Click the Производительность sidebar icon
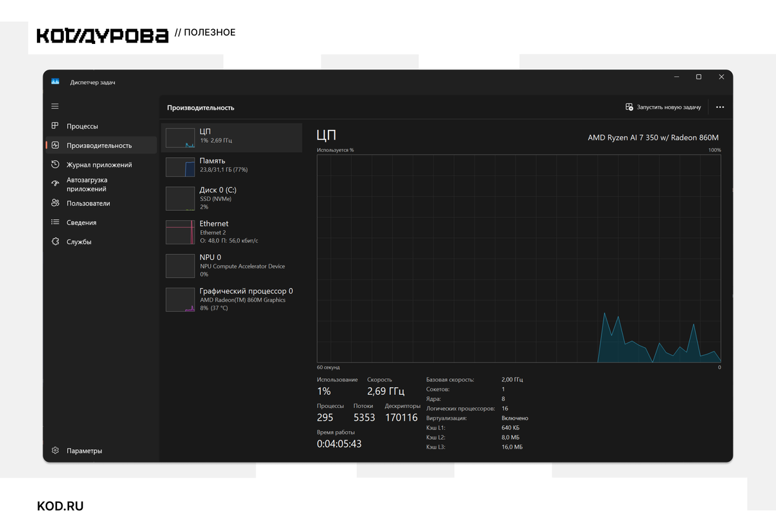The height and width of the screenshot is (532, 776). [55, 145]
